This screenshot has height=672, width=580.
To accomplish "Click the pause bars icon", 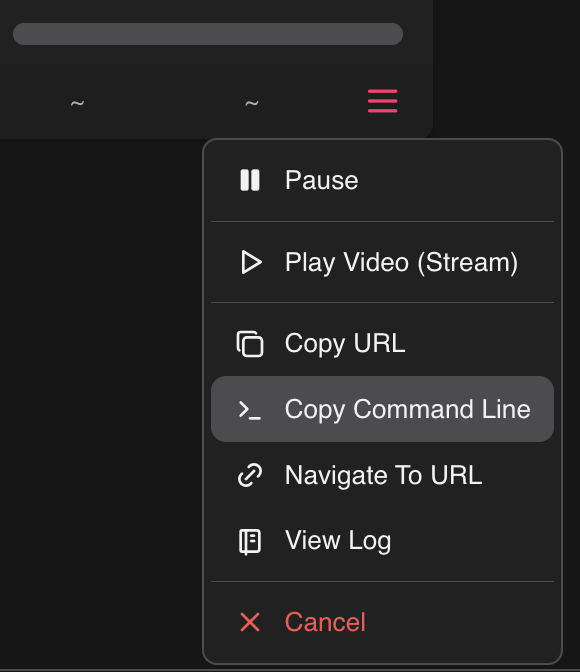I will (x=250, y=180).
